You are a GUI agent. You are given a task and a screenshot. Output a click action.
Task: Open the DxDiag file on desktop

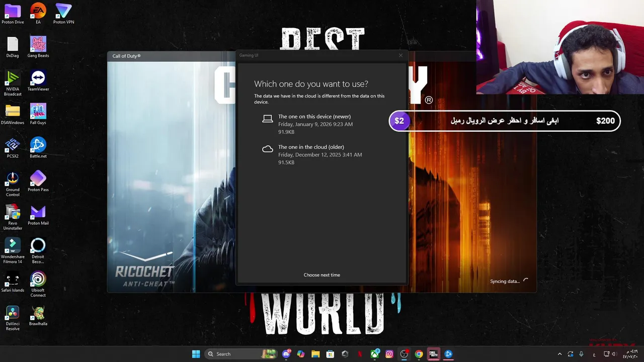[x=13, y=47]
